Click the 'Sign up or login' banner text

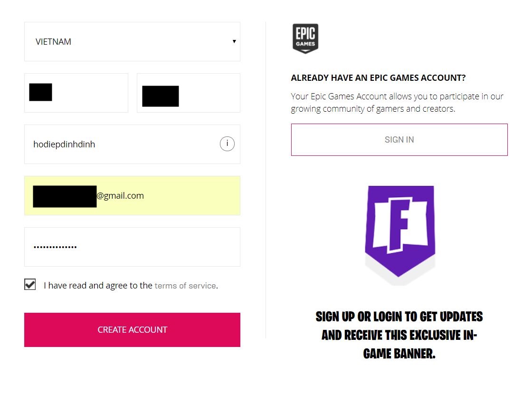(399, 335)
